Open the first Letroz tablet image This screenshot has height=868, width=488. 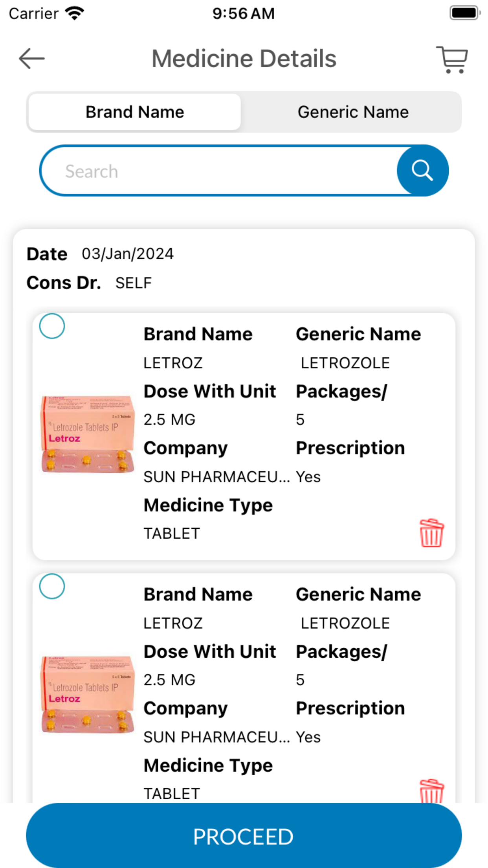tap(88, 434)
